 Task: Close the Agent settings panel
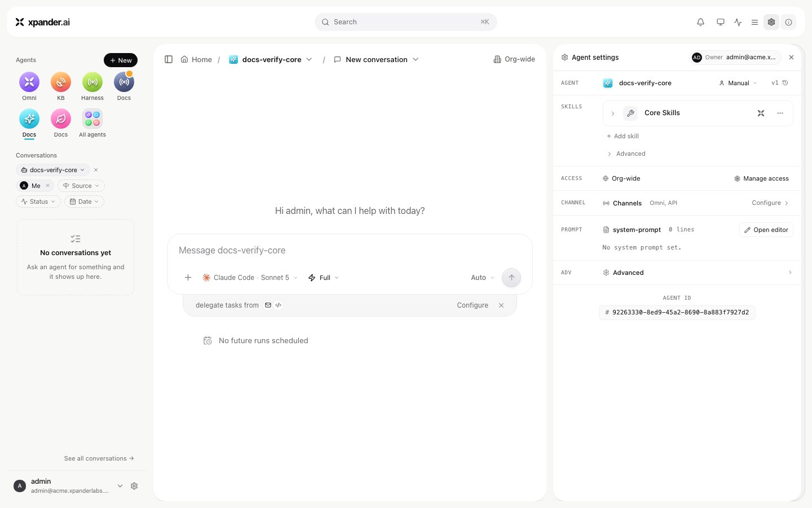pos(791,58)
